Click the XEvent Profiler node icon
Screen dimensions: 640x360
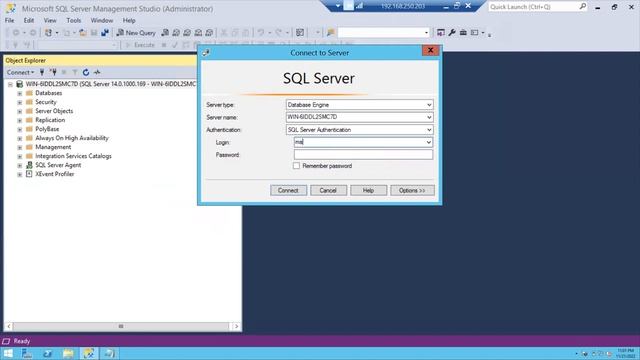point(29,174)
